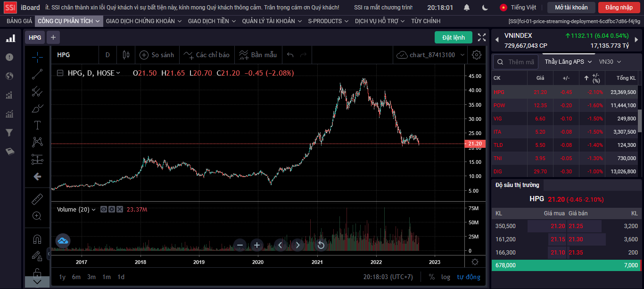Toggle magnet mode for drawings

[x=37, y=239]
